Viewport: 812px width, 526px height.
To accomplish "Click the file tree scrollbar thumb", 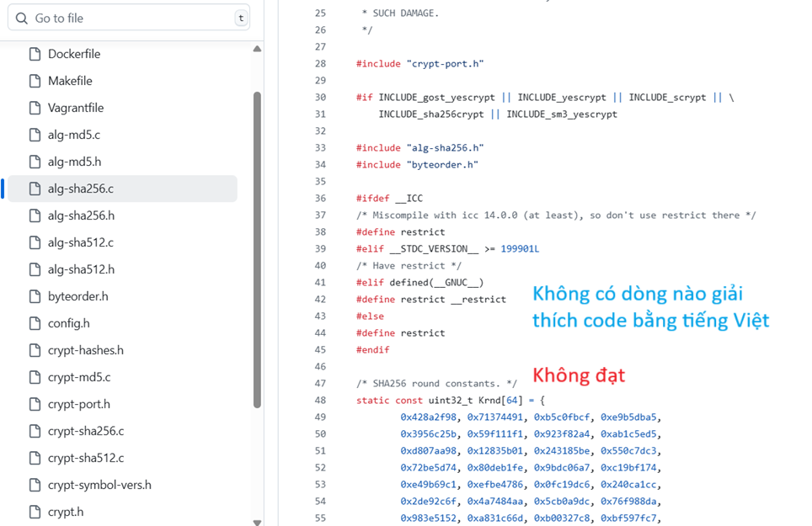I will (x=257, y=250).
